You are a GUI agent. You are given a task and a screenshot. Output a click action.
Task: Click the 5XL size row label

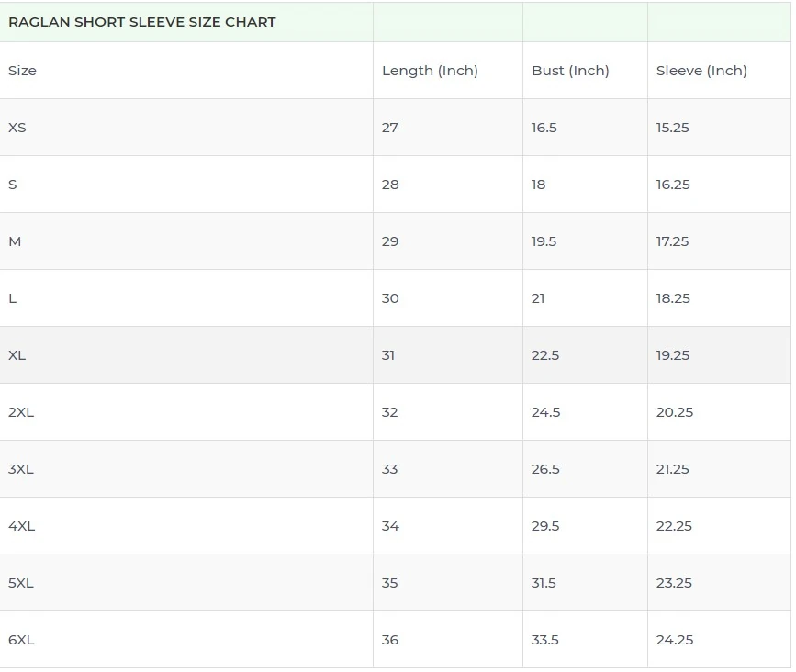(x=21, y=583)
